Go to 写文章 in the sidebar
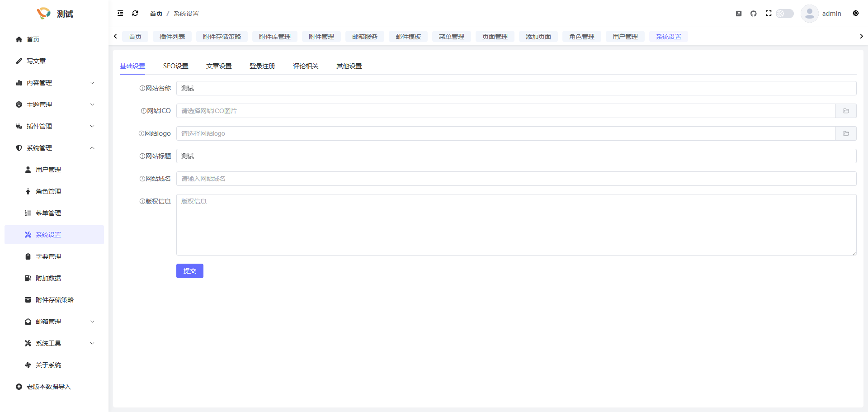This screenshot has height=412, width=868. pyautogui.click(x=36, y=61)
